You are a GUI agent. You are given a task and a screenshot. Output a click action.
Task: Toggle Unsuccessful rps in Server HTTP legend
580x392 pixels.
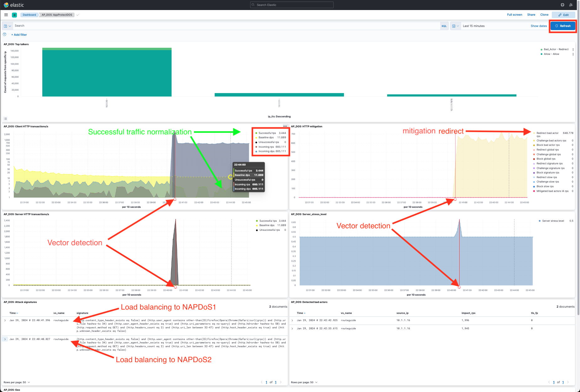tap(269, 230)
